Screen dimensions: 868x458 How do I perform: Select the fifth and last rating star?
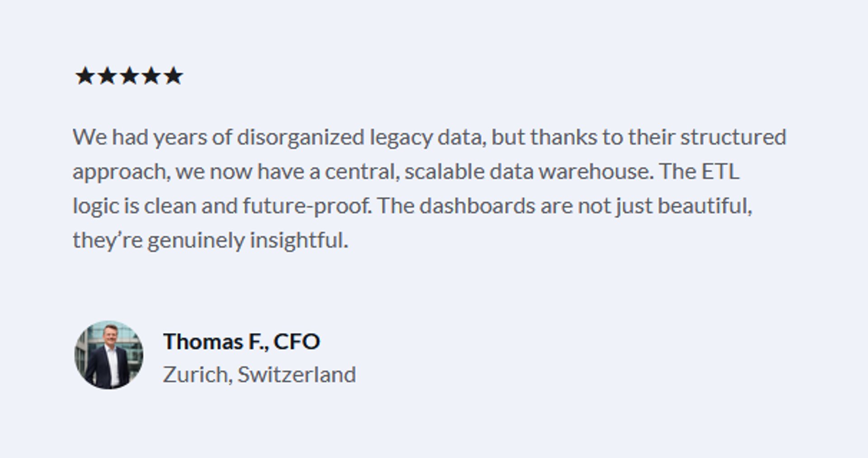coord(173,76)
